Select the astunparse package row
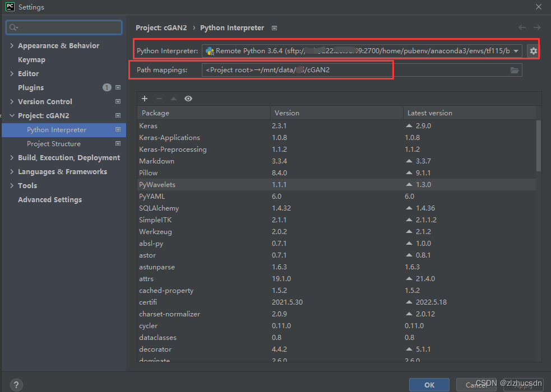 coord(336,267)
